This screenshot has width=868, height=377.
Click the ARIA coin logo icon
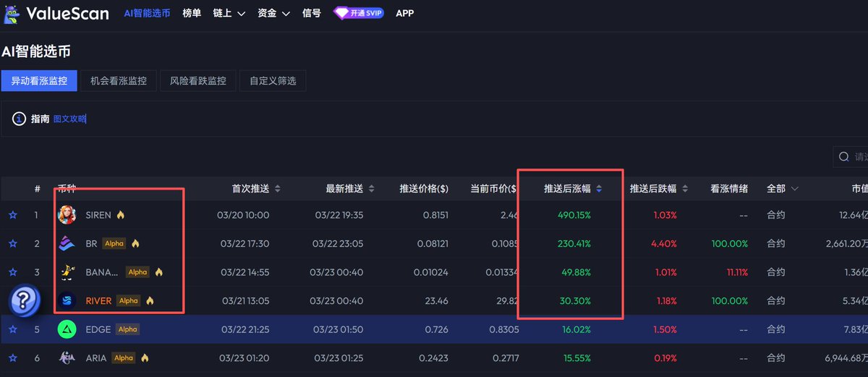click(x=67, y=357)
